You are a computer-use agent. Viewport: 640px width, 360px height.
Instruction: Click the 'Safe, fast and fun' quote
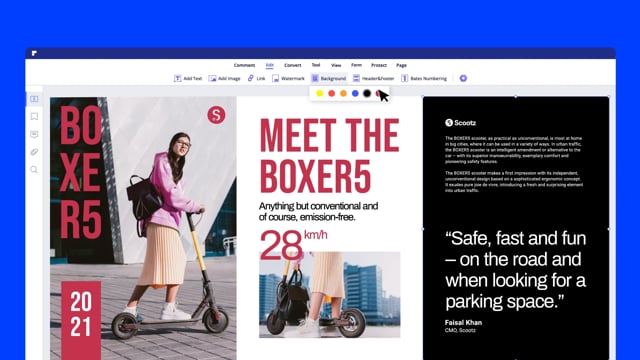click(x=516, y=270)
